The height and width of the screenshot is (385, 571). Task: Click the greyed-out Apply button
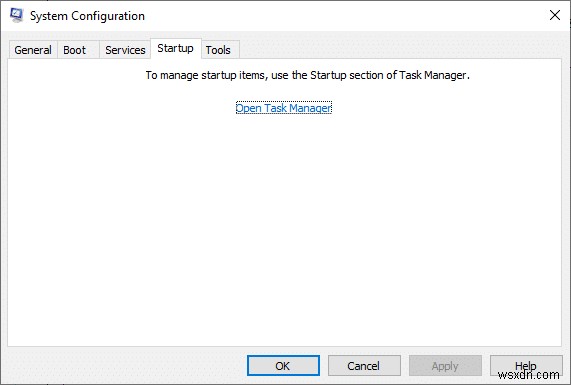[x=445, y=366]
